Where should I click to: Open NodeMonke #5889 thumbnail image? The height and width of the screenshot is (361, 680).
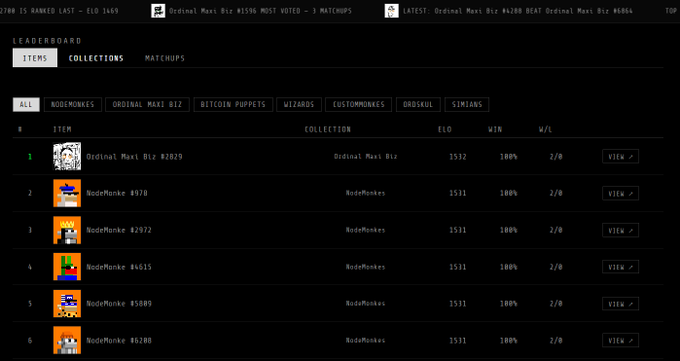click(67, 304)
